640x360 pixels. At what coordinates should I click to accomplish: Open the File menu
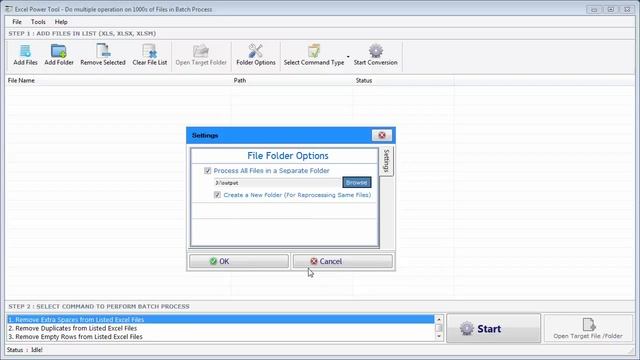click(x=17, y=22)
